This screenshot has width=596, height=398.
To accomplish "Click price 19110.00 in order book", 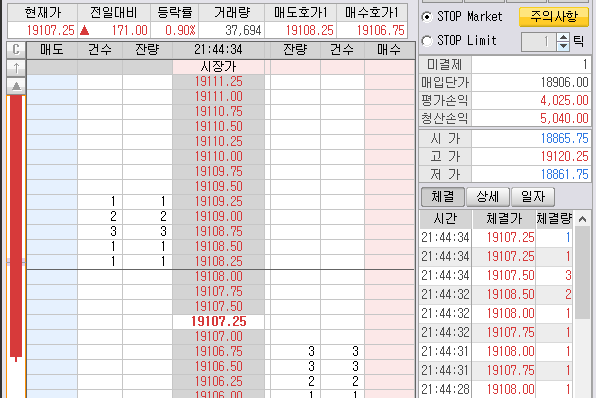I will 219,157.
